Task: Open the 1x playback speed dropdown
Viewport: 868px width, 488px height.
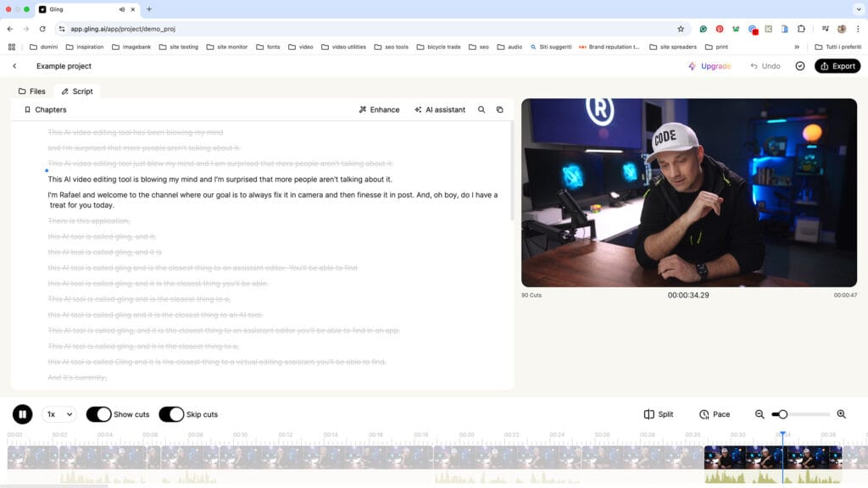Action: coord(58,414)
